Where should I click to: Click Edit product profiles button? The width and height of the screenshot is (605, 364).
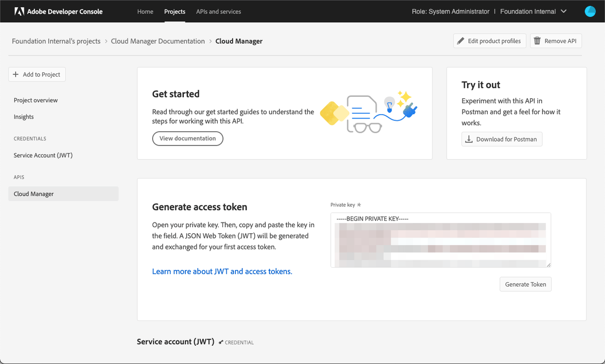click(x=490, y=41)
